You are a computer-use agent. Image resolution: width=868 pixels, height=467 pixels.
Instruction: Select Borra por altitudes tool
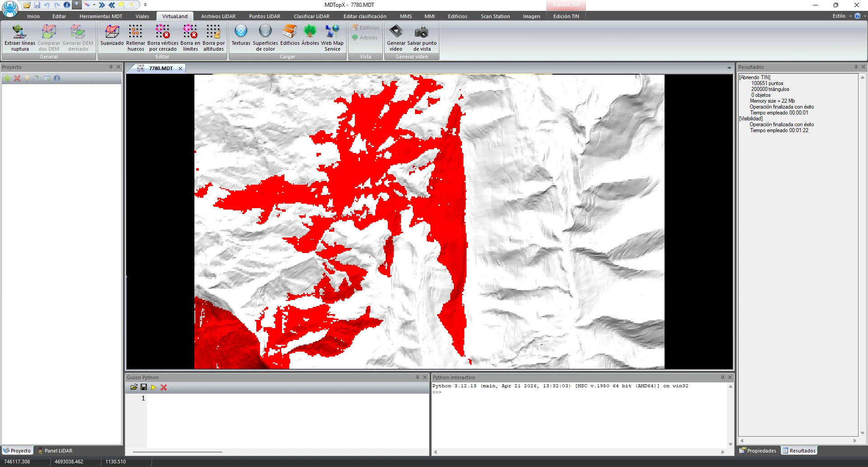(213, 38)
